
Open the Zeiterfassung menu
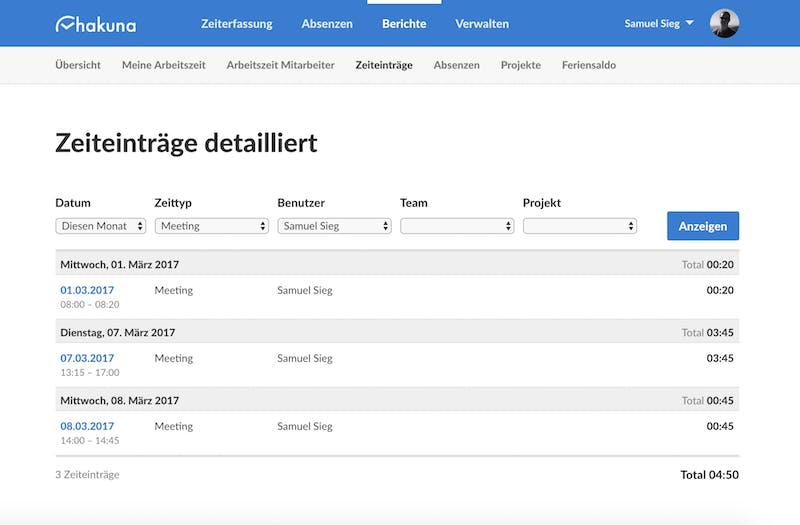237,24
